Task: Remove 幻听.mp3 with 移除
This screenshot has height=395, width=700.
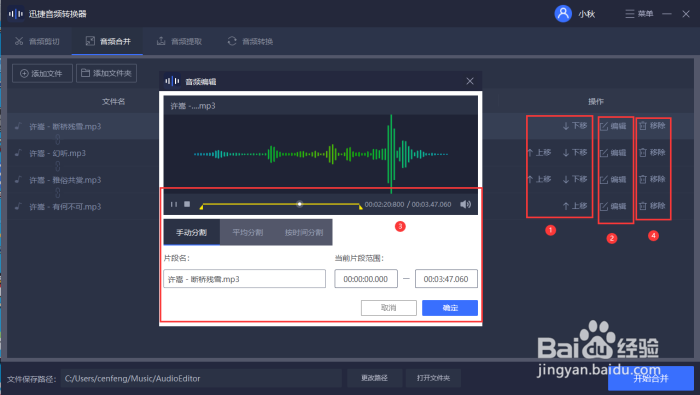Action: pyautogui.click(x=652, y=153)
